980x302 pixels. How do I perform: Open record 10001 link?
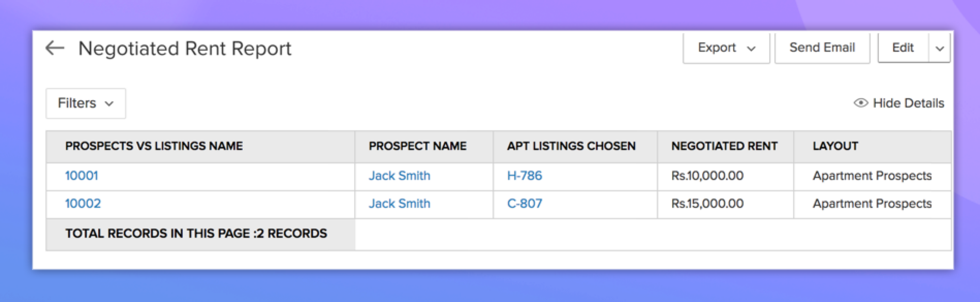pyautogui.click(x=82, y=176)
